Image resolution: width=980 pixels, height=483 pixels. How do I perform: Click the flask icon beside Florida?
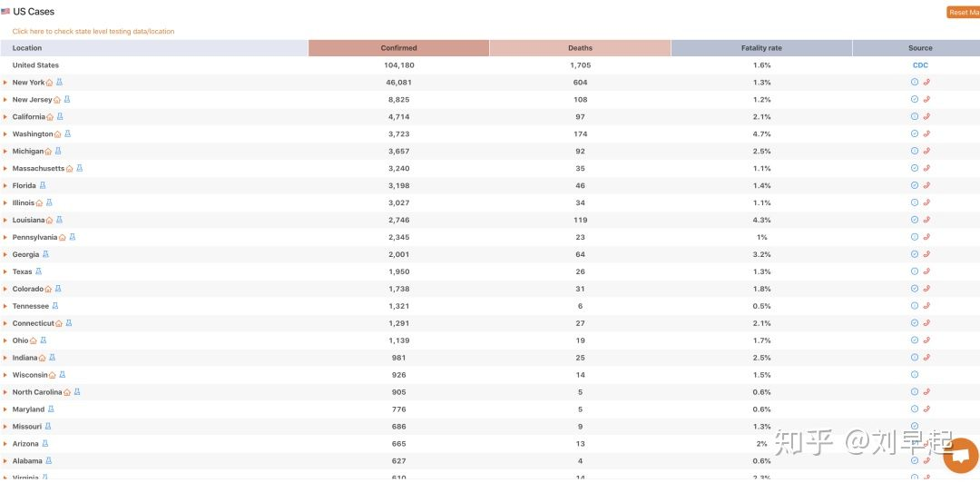coord(43,186)
